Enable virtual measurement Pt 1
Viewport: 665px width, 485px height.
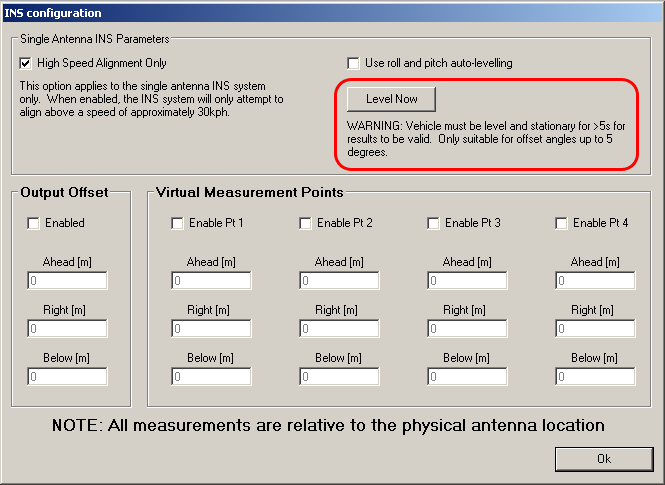pos(177,223)
